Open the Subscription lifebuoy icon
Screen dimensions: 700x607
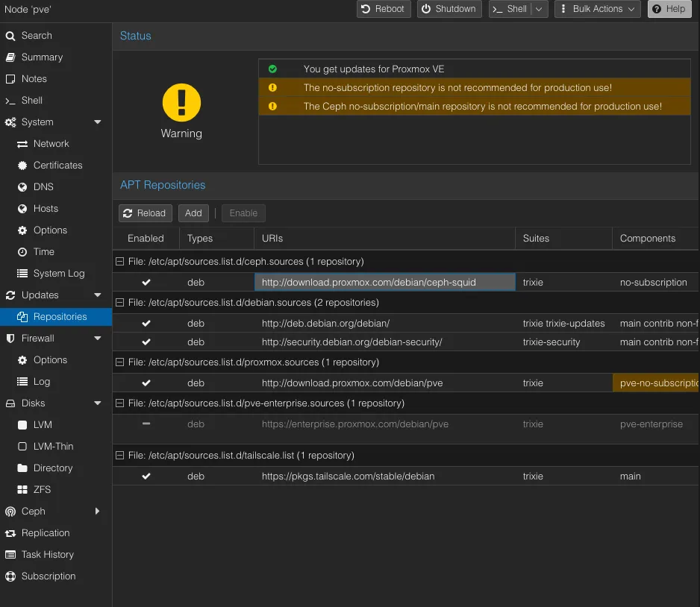click(10, 576)
